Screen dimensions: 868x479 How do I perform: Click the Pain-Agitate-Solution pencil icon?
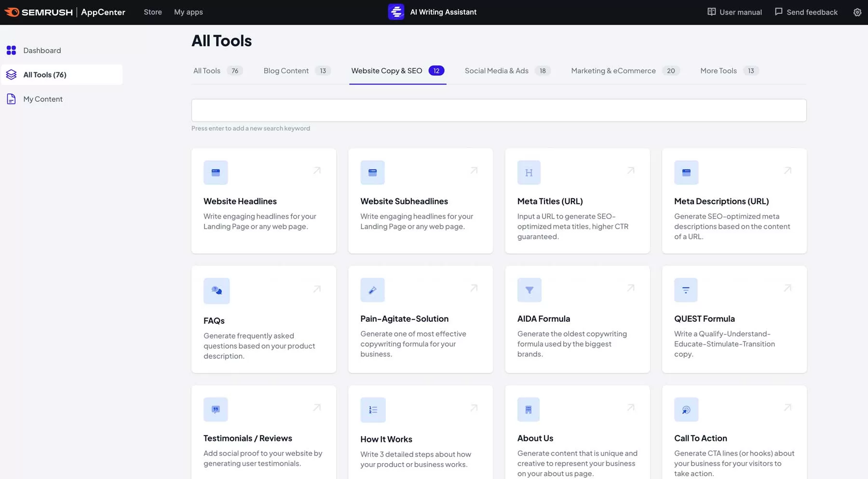[372, 290]
